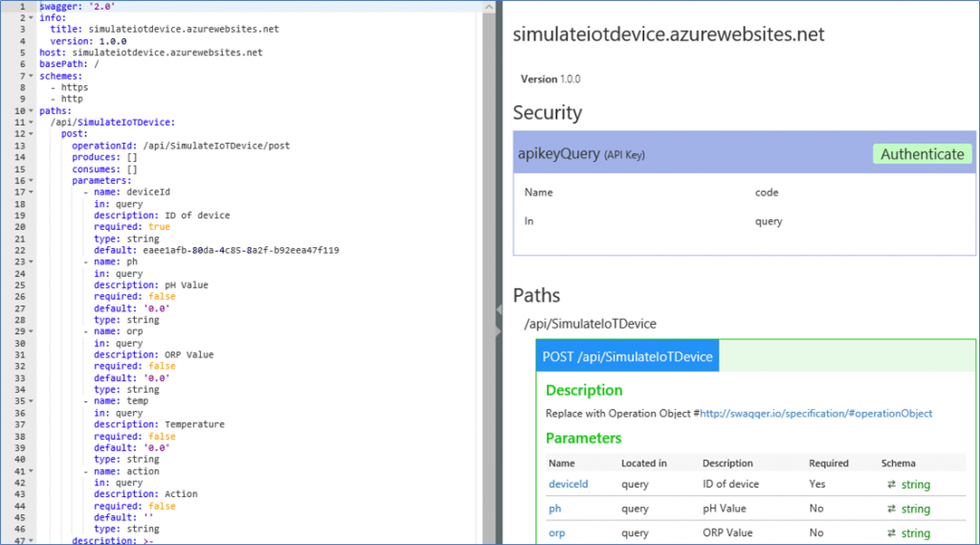Viewport: 980px width, 545px height.
Task: Click the 'query' value in the Security table
Action: tap(768, 221)
